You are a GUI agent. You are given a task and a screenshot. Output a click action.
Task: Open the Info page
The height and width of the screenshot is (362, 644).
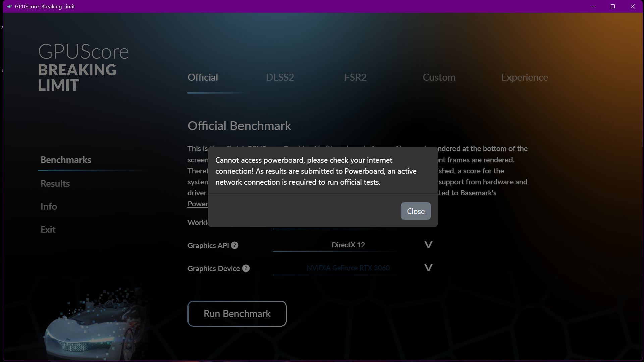coord(49,206)
